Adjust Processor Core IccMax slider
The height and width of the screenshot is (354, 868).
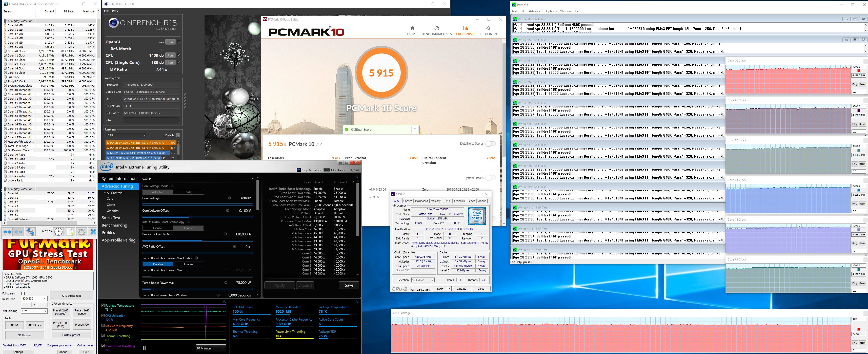(197, 241)
